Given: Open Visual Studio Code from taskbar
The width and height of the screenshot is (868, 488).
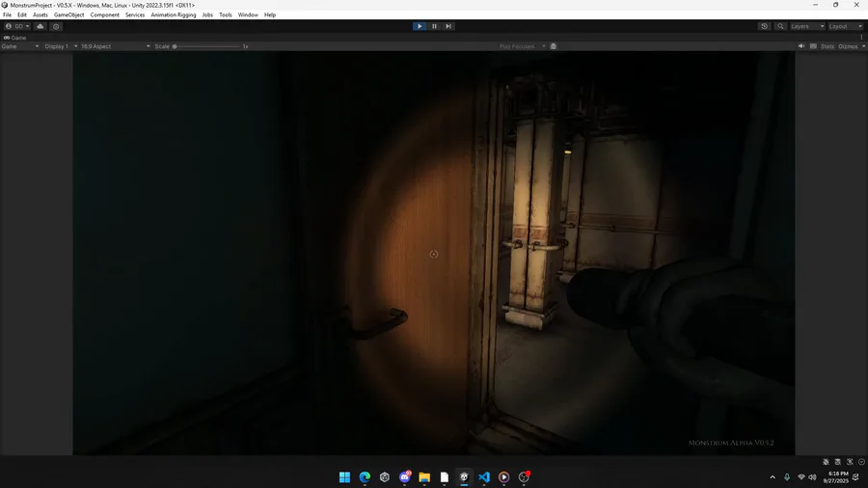Looking at the screenshot, I should pos(484,477).
